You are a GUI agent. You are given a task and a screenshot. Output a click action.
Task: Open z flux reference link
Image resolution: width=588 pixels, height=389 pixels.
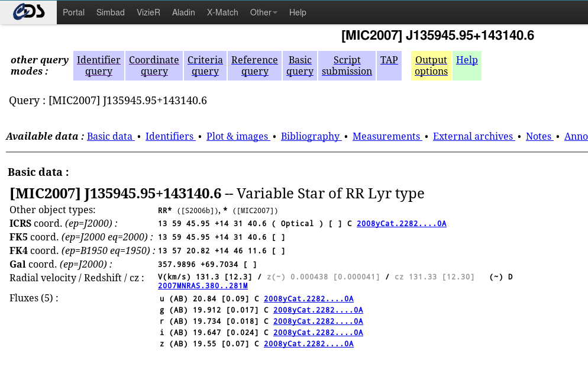[x=309, y=344]
